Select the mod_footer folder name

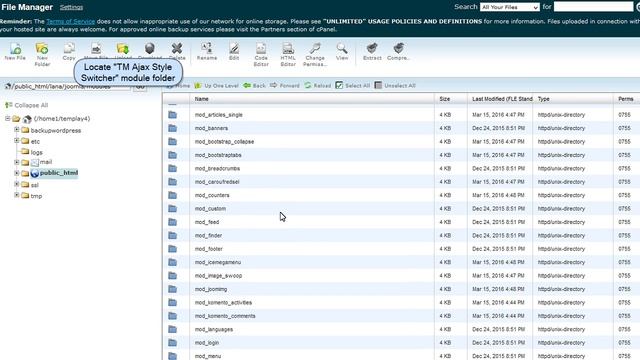209,249
